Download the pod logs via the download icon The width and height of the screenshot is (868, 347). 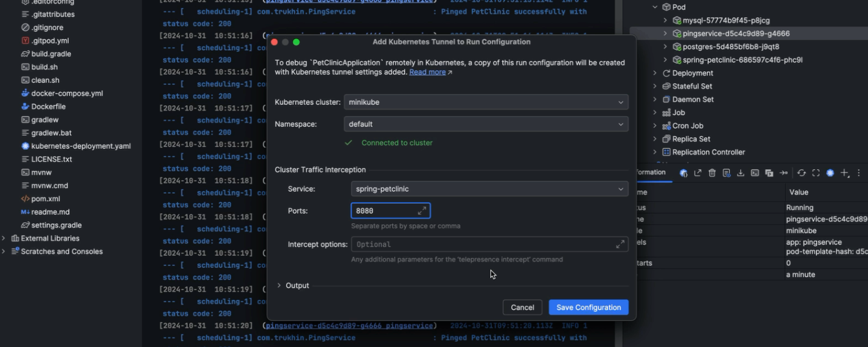point(741,173)
